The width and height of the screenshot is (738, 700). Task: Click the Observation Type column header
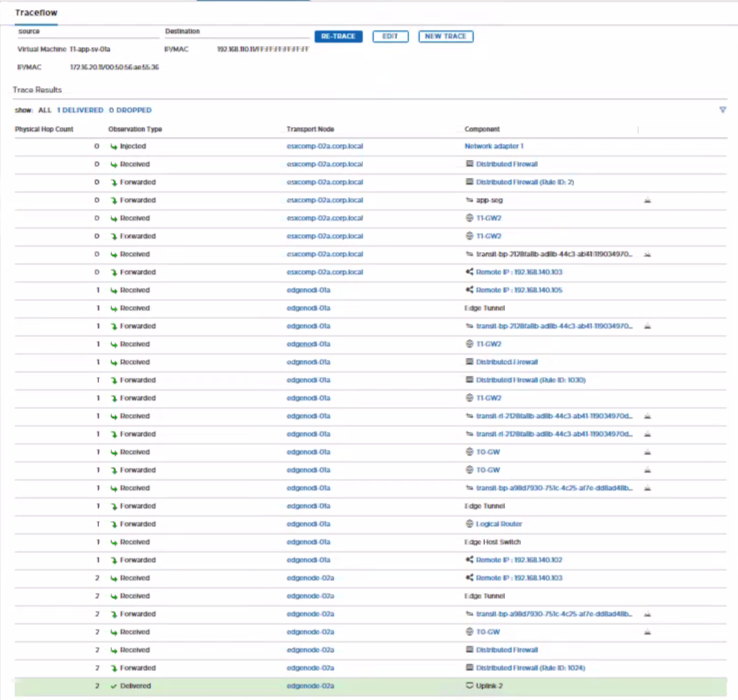[x=135, y=129]
